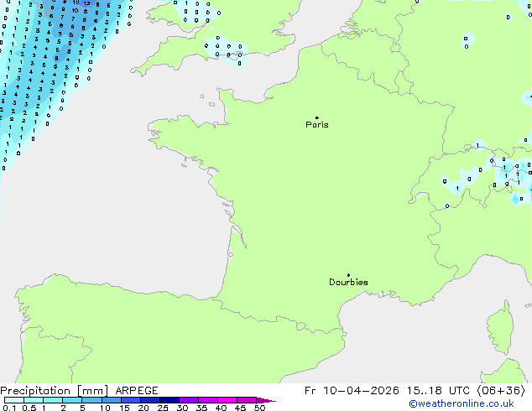Image resolution: width=532 pixels, height=411 pixels.
Task: Click the 10 legend scale label
Action: point(105,408)
